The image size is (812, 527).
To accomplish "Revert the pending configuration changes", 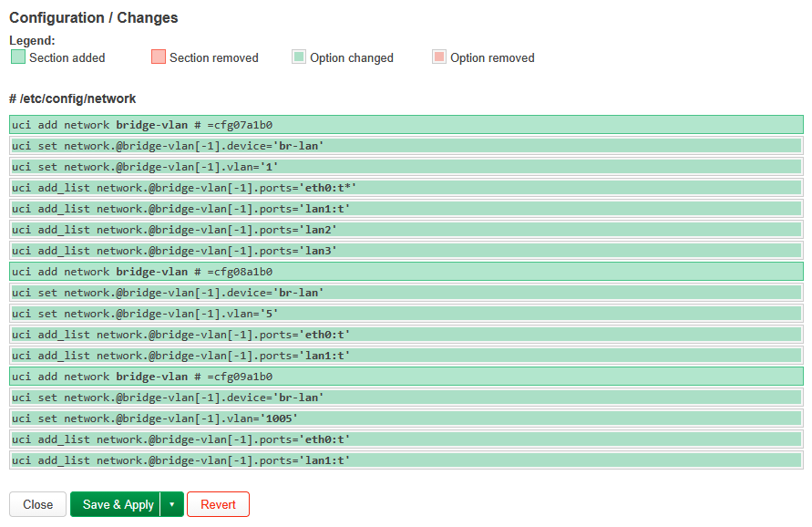I will 218,504.
